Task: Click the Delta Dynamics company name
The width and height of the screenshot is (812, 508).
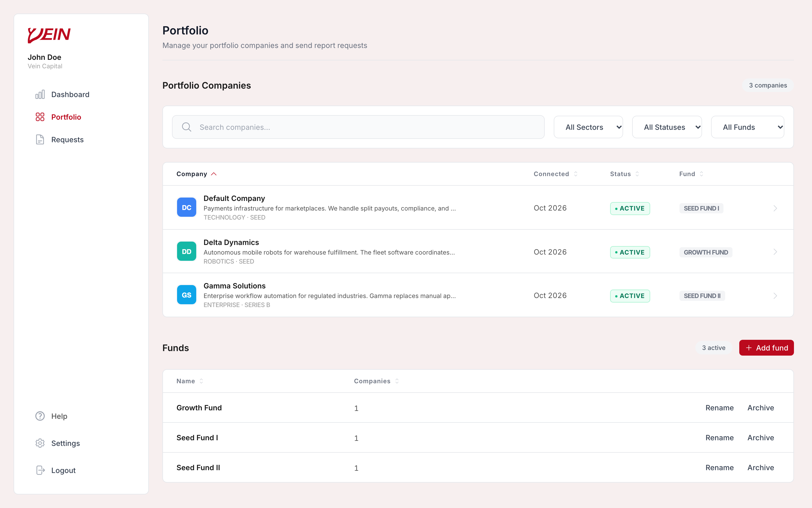Action: (x=231, y=242)
